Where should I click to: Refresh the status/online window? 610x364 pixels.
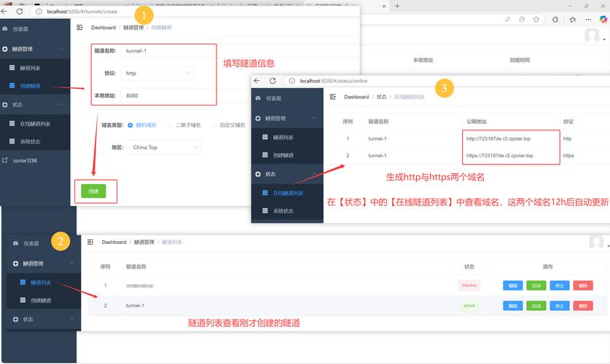click(273, 81)
